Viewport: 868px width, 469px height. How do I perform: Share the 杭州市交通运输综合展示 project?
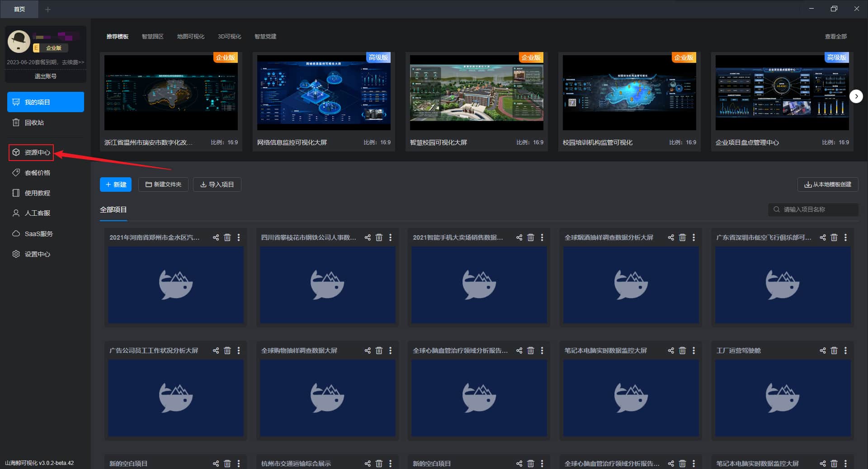click(368, 464)
